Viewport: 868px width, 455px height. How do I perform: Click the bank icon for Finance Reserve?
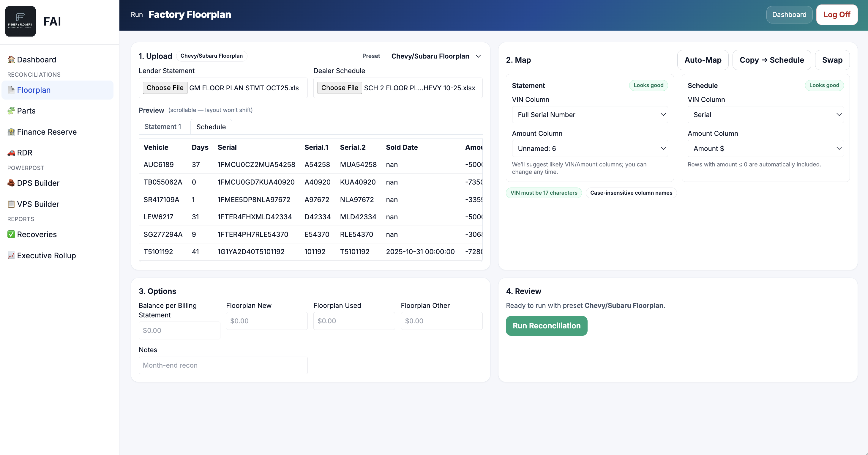[11, 132]
